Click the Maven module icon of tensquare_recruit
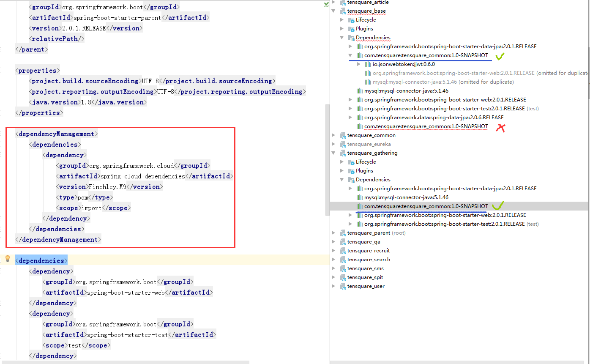Screen dimensions: 590x364 pyautogui.click(x=343, y=251)
